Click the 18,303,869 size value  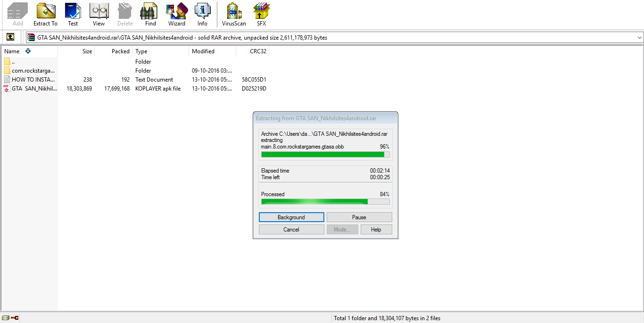pos(79,88)
